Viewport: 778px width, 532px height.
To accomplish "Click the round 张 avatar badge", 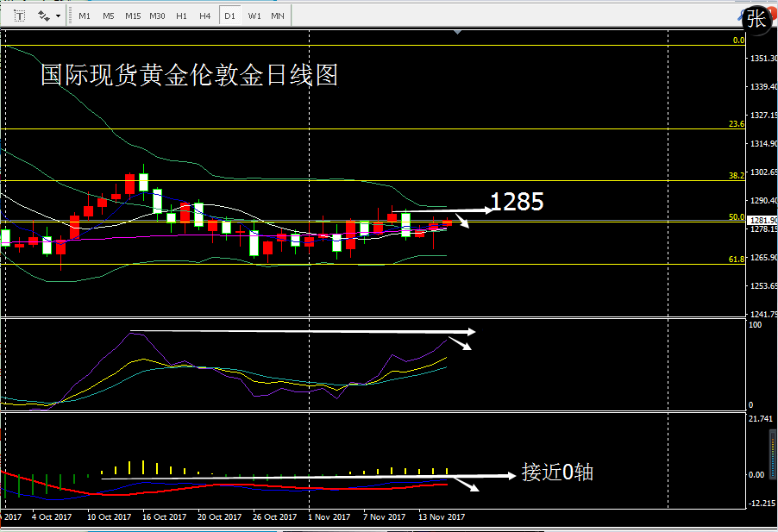I will (x=759, y=20).
